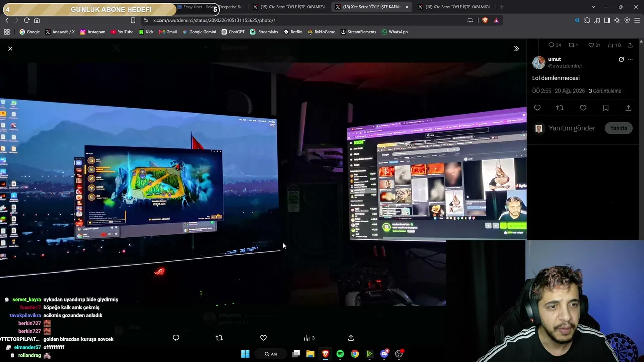644x362 pixels.
Task: Share umut's post from the side panel
Action: pyautogui.click(x=628, y=108)
